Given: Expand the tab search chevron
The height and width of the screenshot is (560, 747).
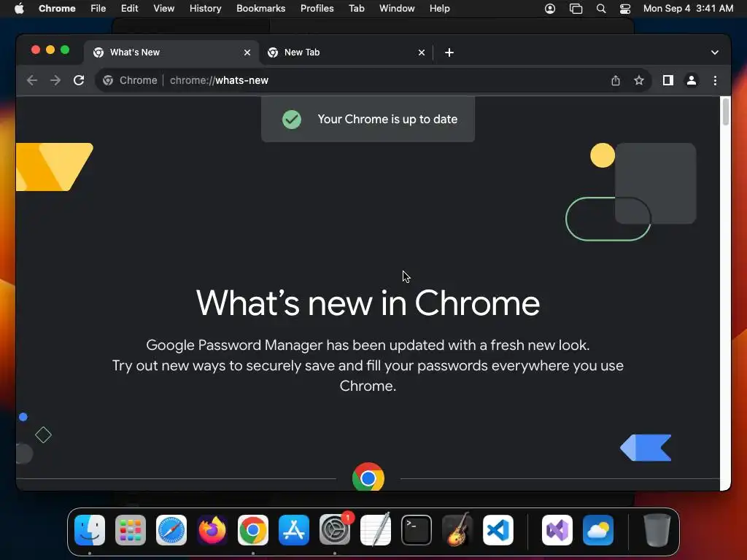Looking at the screenshot, I should coord(715,52).
